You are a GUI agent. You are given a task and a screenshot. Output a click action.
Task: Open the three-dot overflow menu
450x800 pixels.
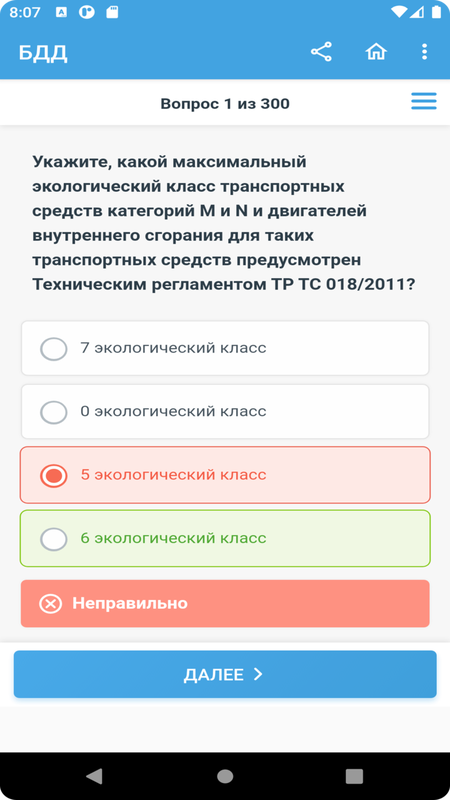coord(424,52)
